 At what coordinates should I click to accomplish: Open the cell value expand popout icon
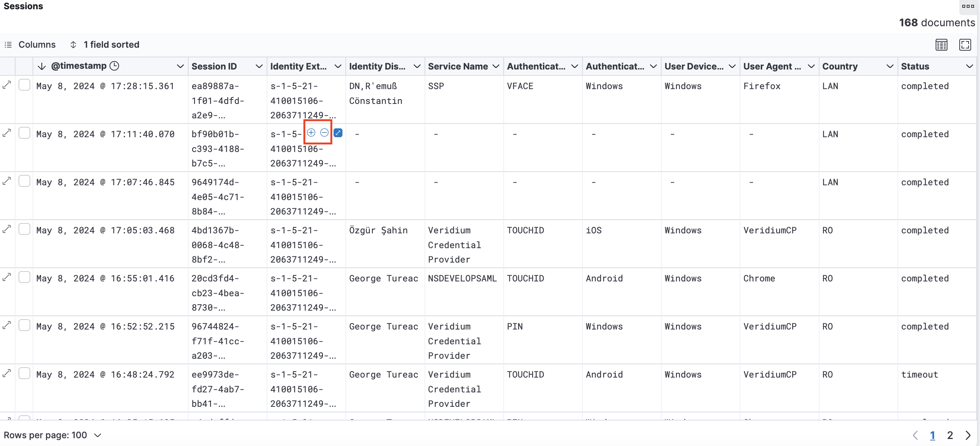(x=338, y=133)
